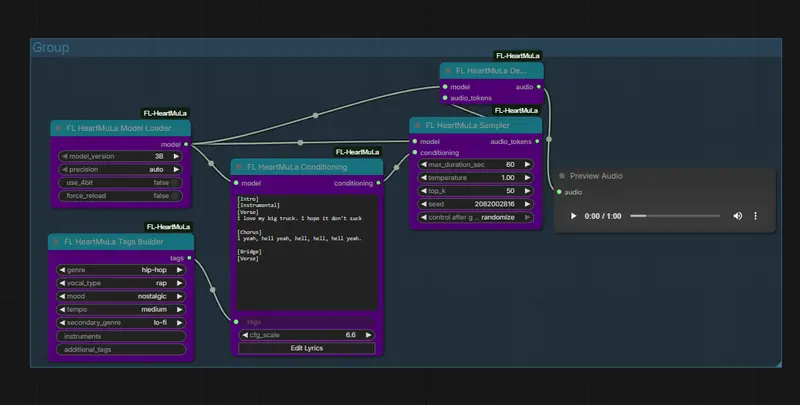This screenshot has height=405, width=800.
Task: Increase the seed value with right arrow
Action: [528, 203]
